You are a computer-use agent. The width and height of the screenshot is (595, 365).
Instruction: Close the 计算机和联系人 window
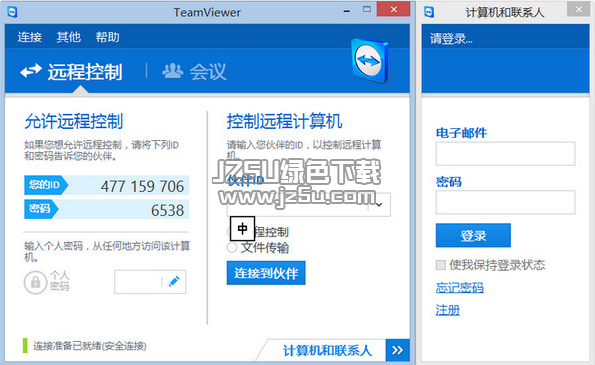click(x=579, y=9)
